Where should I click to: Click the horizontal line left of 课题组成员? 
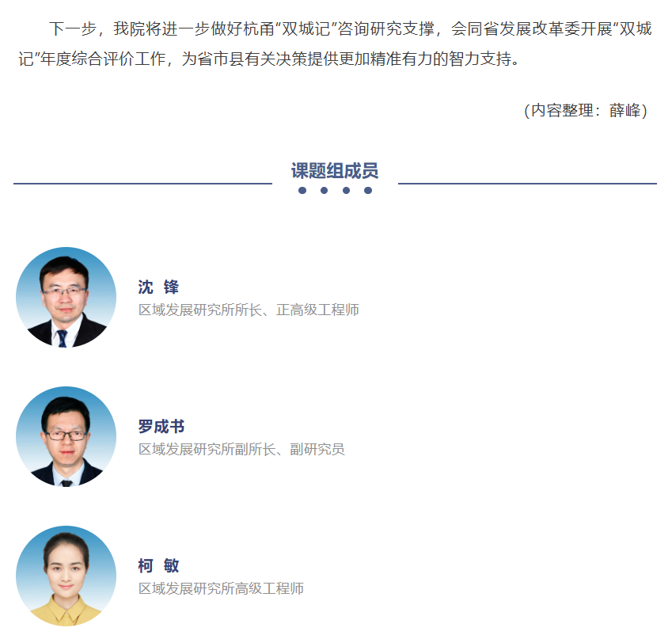(142, 184)
